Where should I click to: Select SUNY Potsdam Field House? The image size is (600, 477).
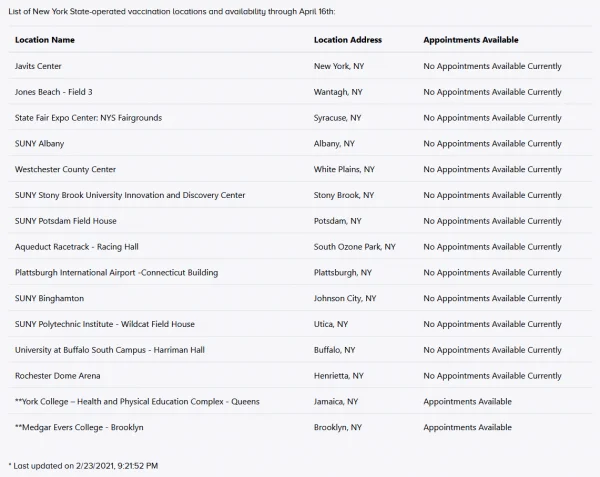coord(66,221)
